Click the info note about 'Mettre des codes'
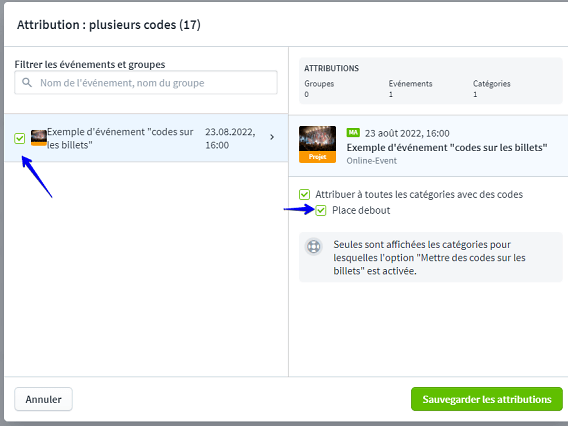Screen dimensions: 568x426 [430, 258]
